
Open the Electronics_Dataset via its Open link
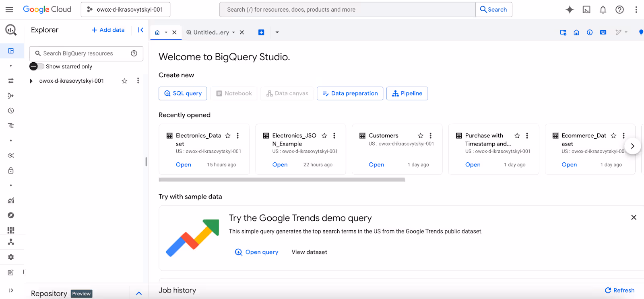[184, 164]
